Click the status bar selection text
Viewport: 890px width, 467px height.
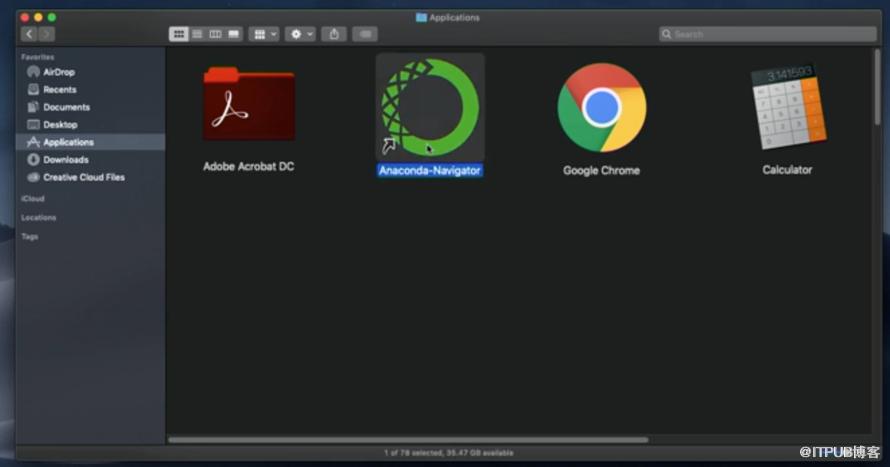click(448, 453)
